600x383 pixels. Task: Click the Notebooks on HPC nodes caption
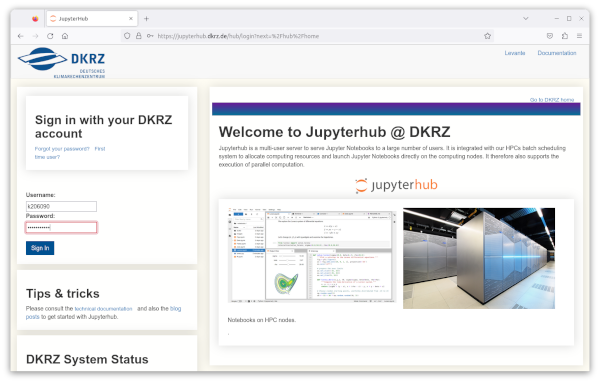coord(262,320)
